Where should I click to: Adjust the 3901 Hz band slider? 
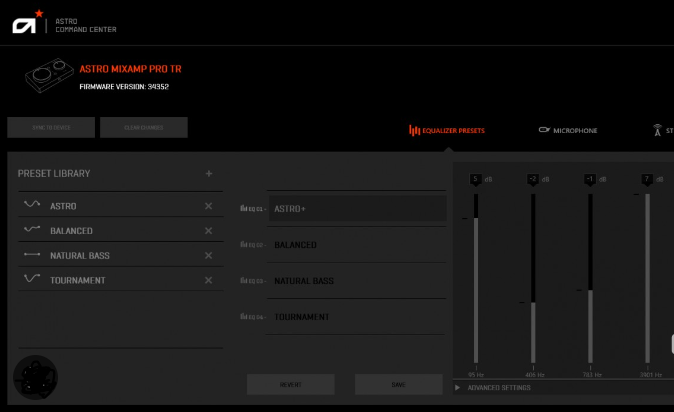click(647, 278)
